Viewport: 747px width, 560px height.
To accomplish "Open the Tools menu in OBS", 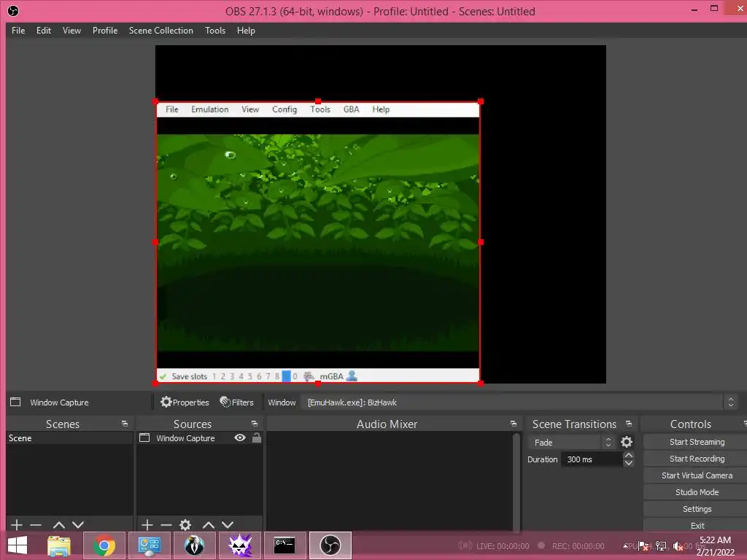I will 215,31.
